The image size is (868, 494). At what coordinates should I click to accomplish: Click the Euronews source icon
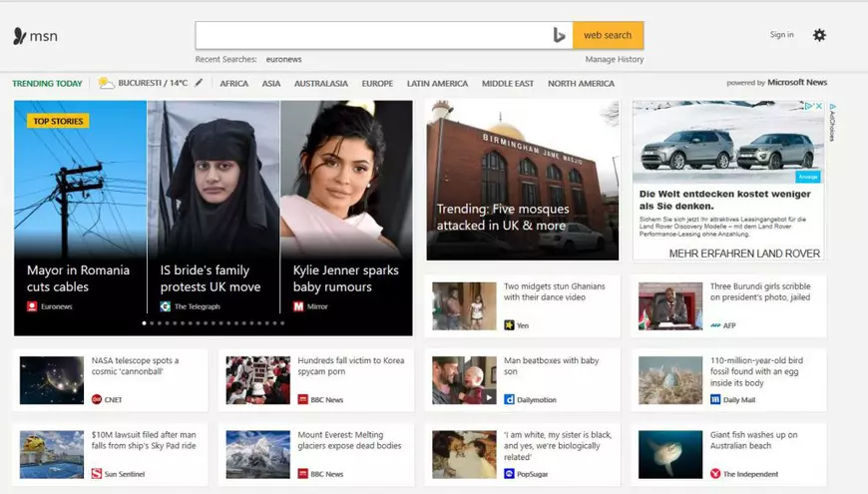32,306
